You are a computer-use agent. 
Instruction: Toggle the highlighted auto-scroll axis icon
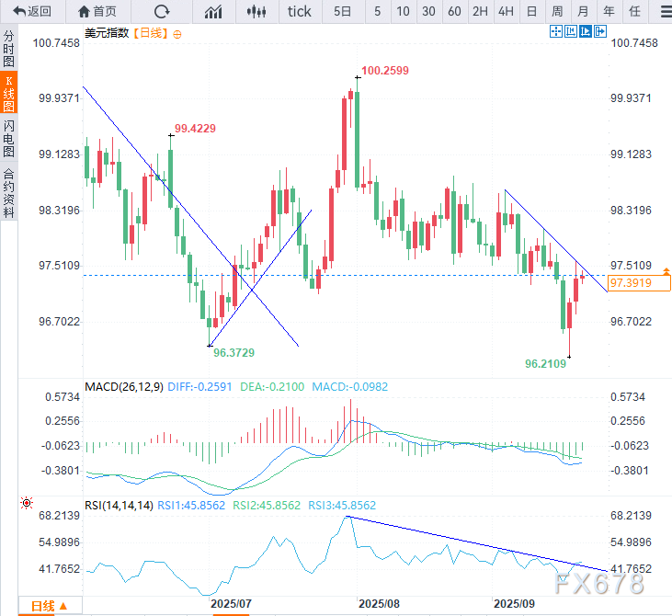pos(586,31)
